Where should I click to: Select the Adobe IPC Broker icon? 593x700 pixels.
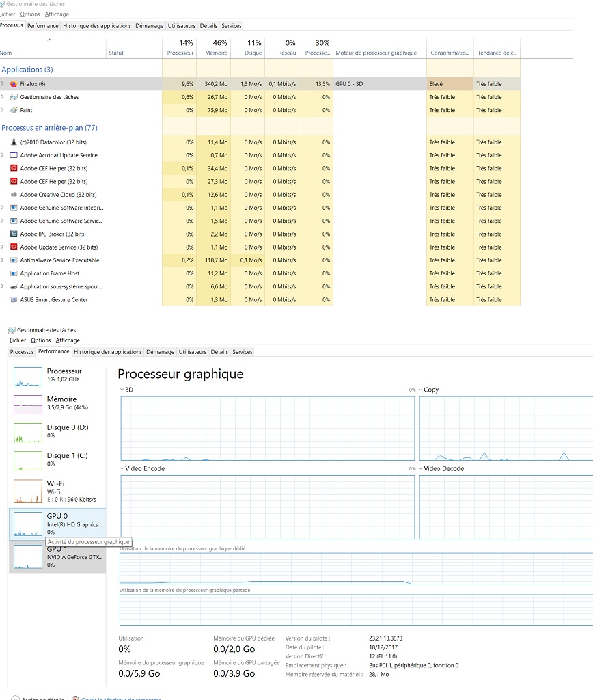coord(14,234)
